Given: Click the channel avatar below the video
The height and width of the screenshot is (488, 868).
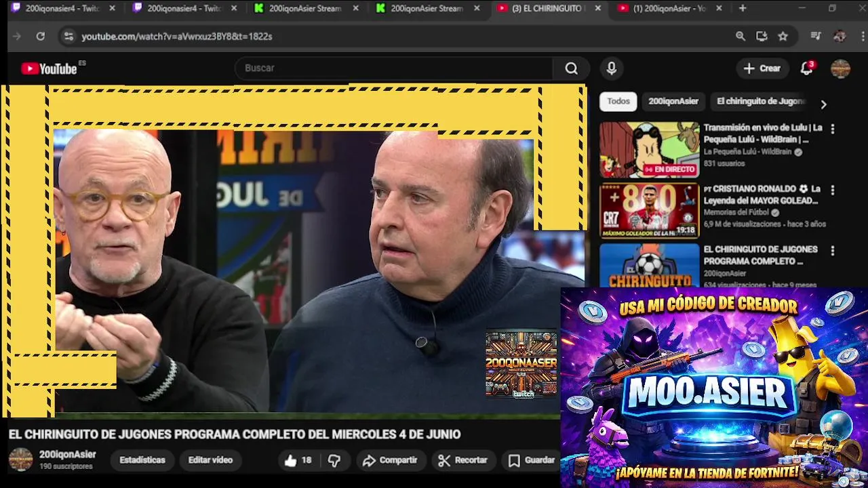Looking at the screenshot, I should click(20, 460).
